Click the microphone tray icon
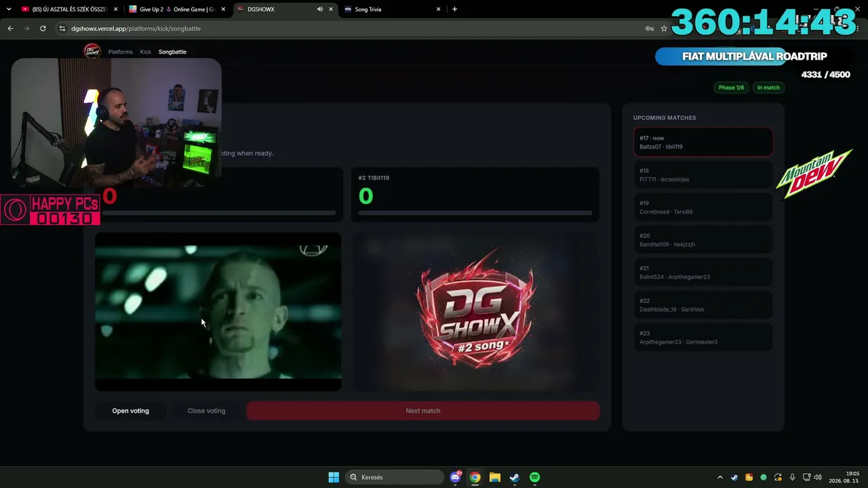This screenshot has height=488, width=868. (792, 477)
